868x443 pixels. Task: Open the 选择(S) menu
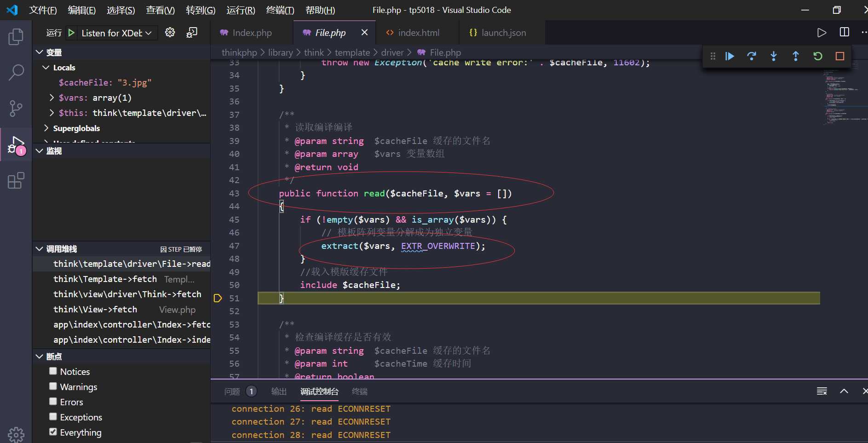coord(121,10)
